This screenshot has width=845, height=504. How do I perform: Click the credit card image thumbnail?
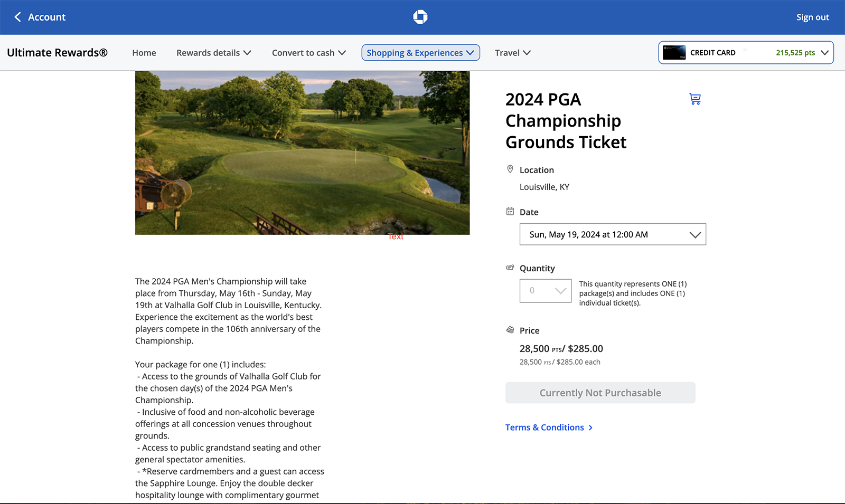pyautogui.click(x=674, y=53)
